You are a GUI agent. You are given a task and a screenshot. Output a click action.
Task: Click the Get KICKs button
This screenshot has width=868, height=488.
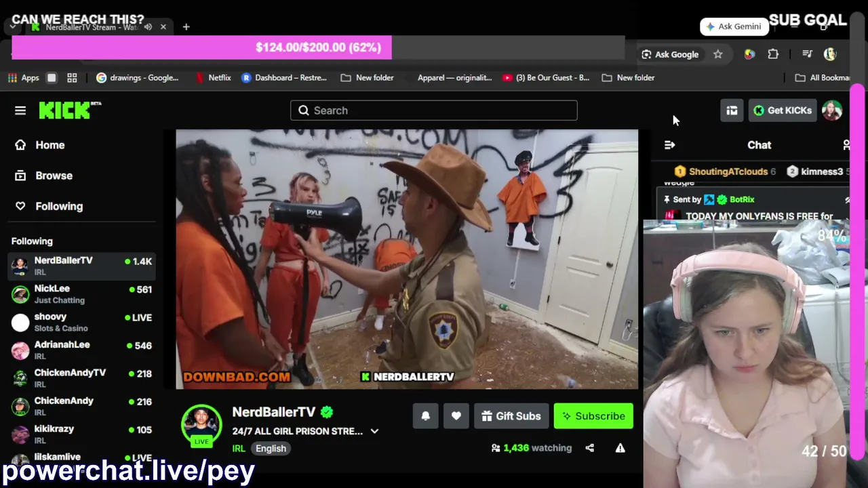(783, 110)
